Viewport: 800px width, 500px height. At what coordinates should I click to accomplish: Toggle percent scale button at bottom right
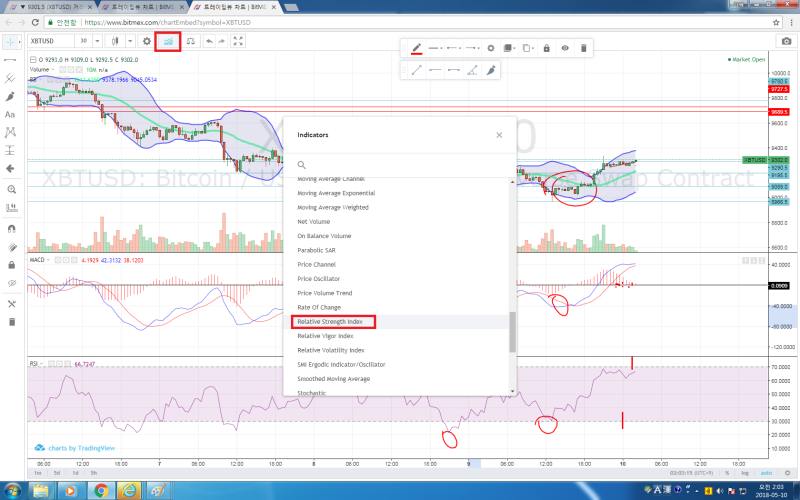727,473
